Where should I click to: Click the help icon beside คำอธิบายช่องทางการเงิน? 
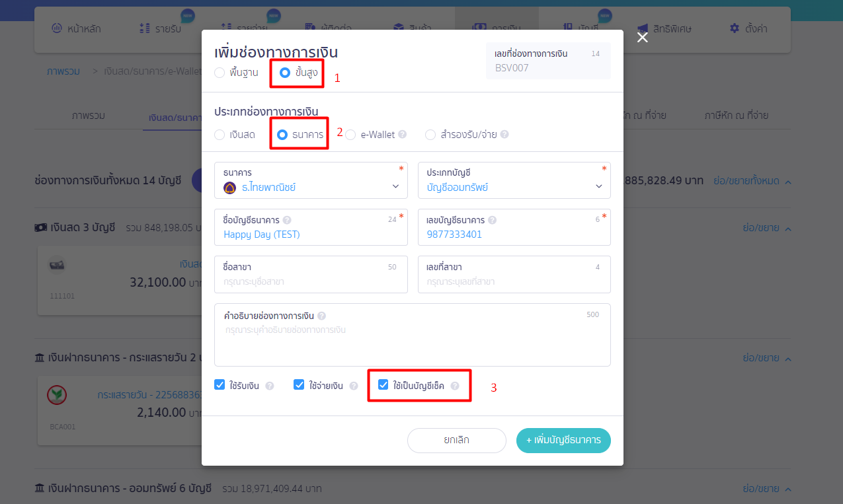321,316
